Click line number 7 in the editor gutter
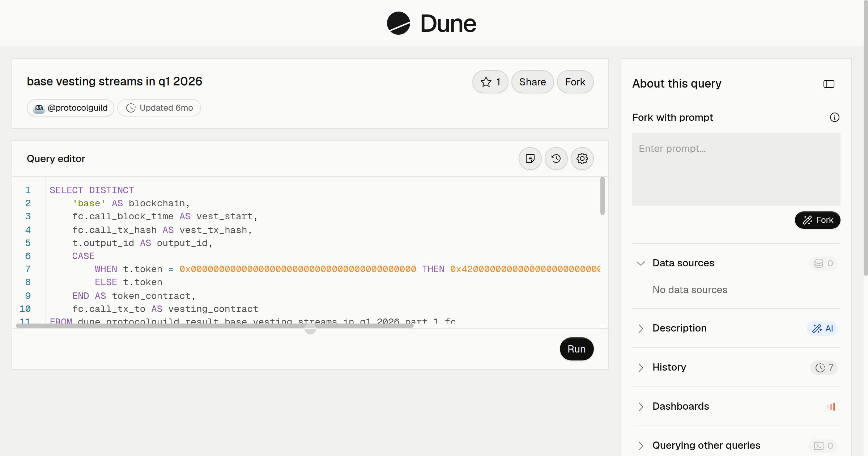 (x=28, y=269)
